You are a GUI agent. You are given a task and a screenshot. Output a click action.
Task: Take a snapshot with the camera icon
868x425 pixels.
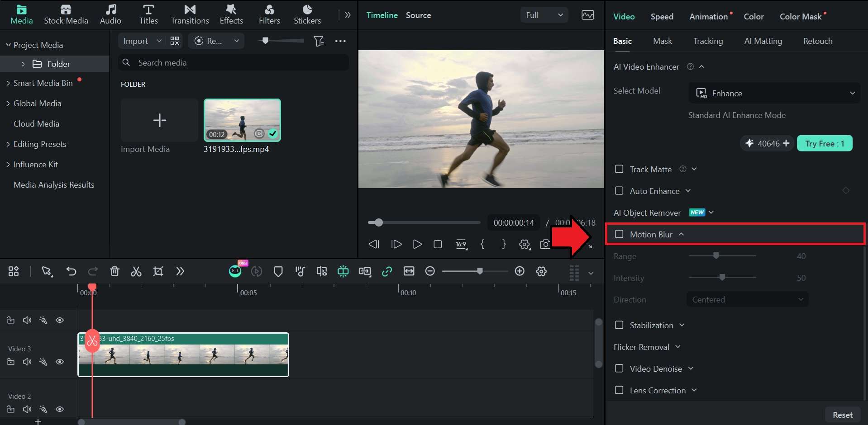(545, 244)
